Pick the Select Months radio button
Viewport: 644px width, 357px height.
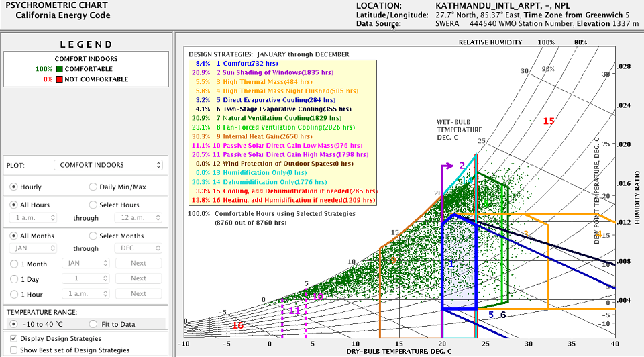93,236
